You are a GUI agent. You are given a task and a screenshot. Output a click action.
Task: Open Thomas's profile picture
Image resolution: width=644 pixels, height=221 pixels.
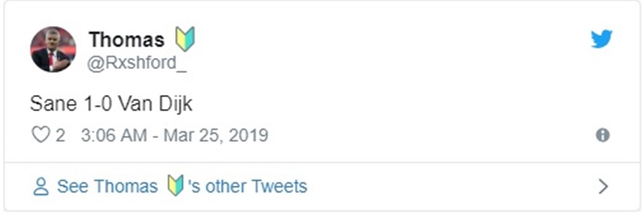tap(53, 50)
